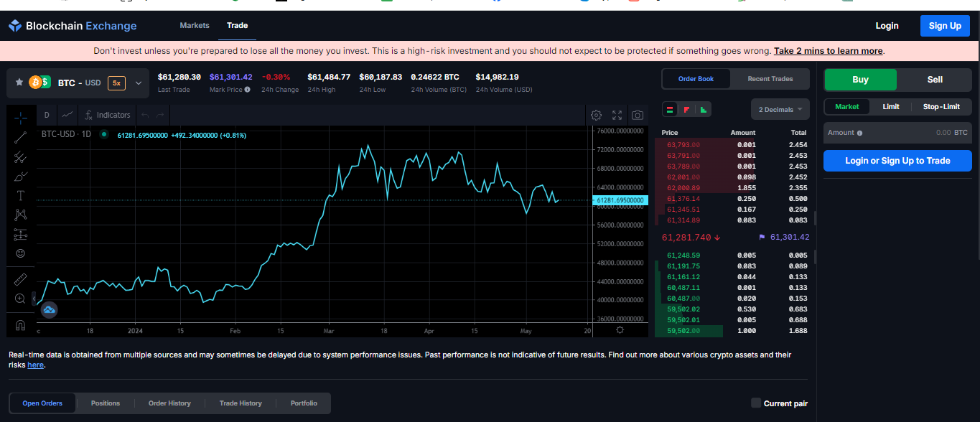Open the 5x leverage selector
The width and height of the screenshot is (980, 422).
116,83
